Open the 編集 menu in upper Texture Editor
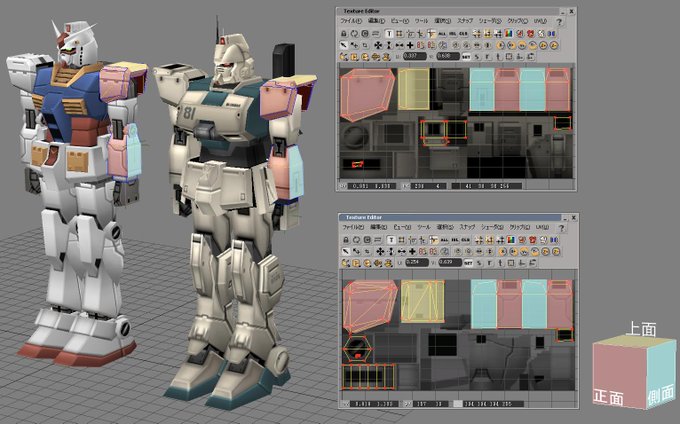The width and height of the screenshot is (680, 424). click(376, 21)
